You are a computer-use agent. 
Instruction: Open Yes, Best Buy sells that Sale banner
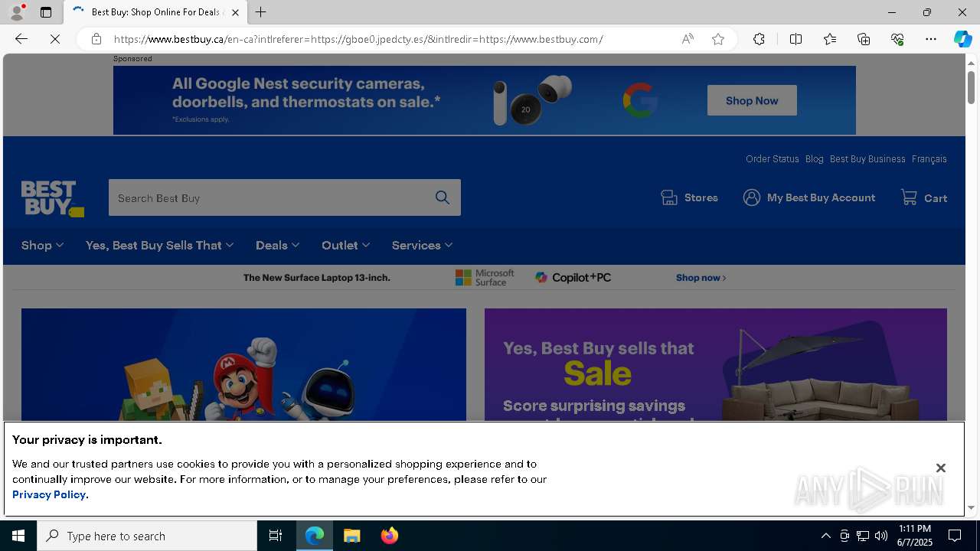point(716,365)
